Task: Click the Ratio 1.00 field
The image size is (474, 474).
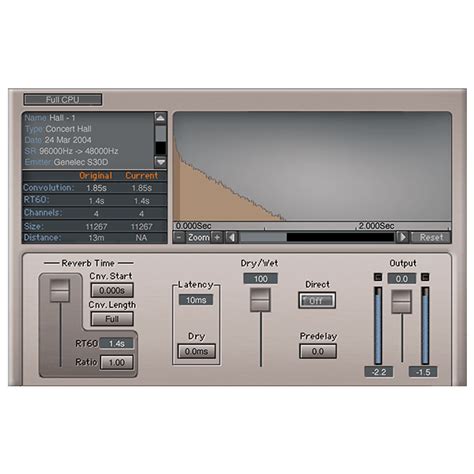Action: (117, 362)
